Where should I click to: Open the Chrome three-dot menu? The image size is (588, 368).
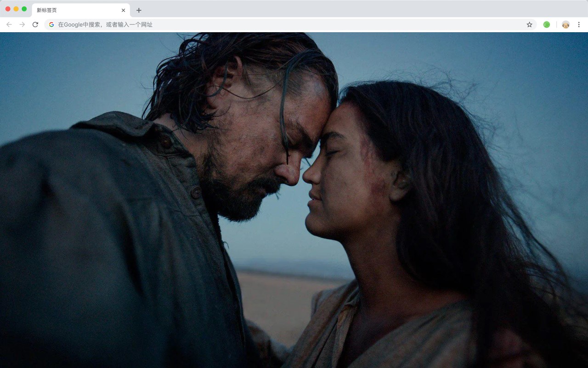coord(579,24)
